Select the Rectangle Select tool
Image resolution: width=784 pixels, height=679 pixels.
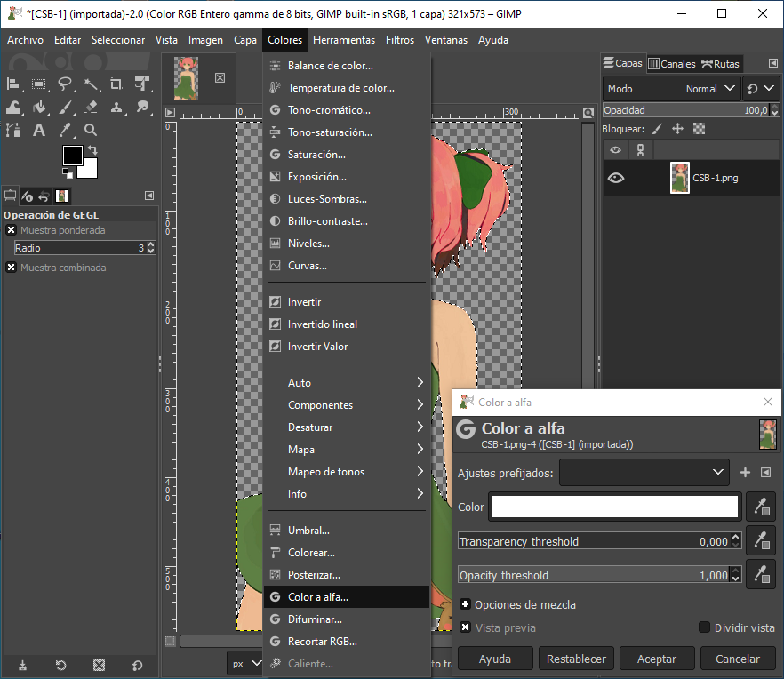click(39, 84)
